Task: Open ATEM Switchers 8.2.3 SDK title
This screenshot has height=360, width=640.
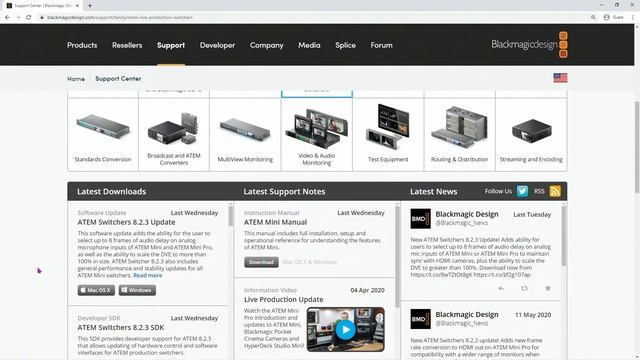Action: (x=121, y=327)
